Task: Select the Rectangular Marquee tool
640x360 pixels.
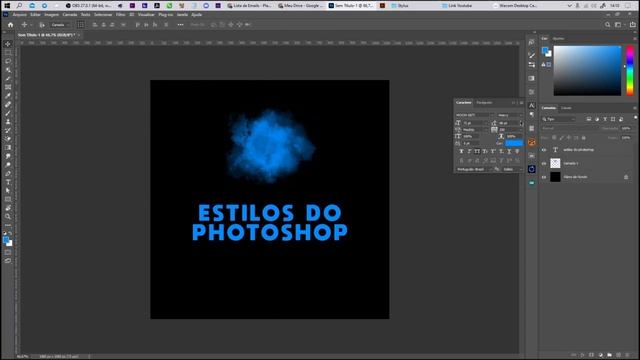Action: point(8,53)
